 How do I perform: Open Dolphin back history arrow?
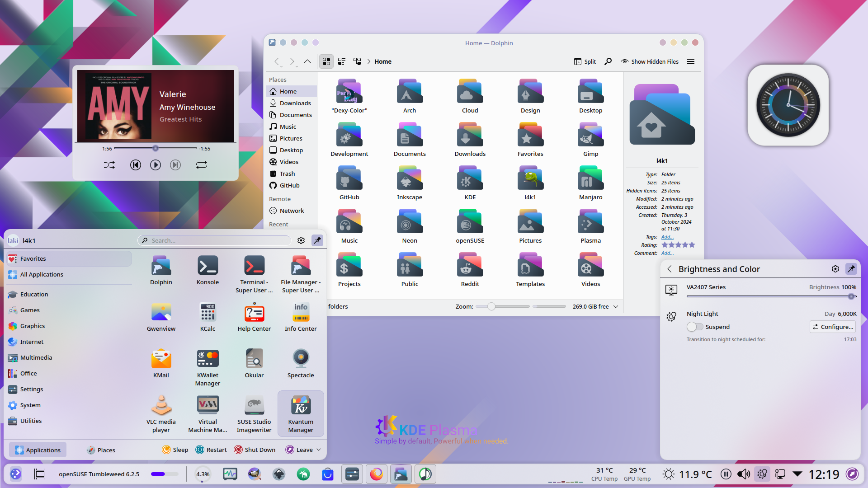[x=277, y=61]
